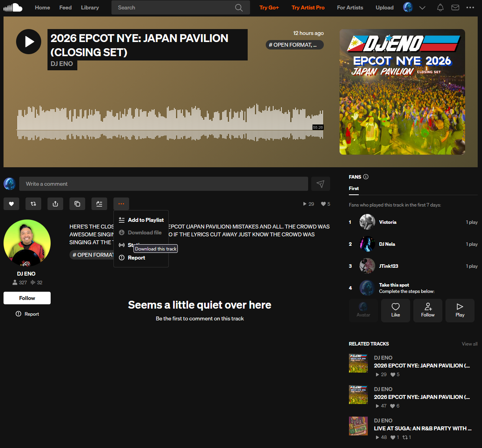Click the Like step button in Fans
The width and height of the screenshot is (482, 448).
pos(396,311)
